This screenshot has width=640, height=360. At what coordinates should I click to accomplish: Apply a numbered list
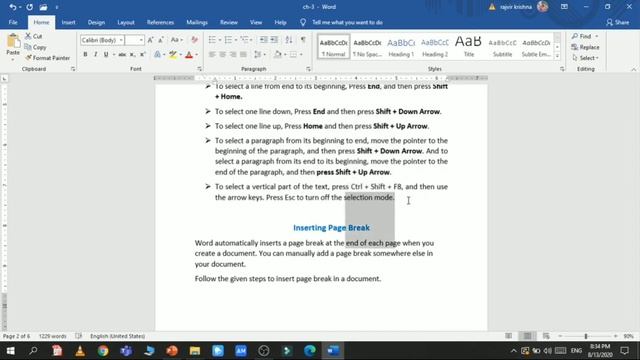click(228, 40)
